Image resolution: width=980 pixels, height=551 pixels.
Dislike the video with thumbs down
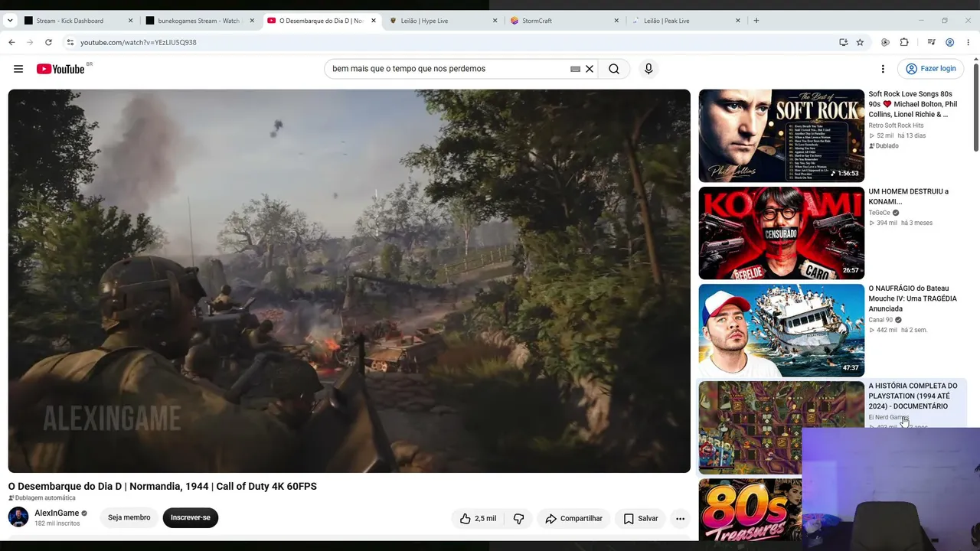coord(519,518)
